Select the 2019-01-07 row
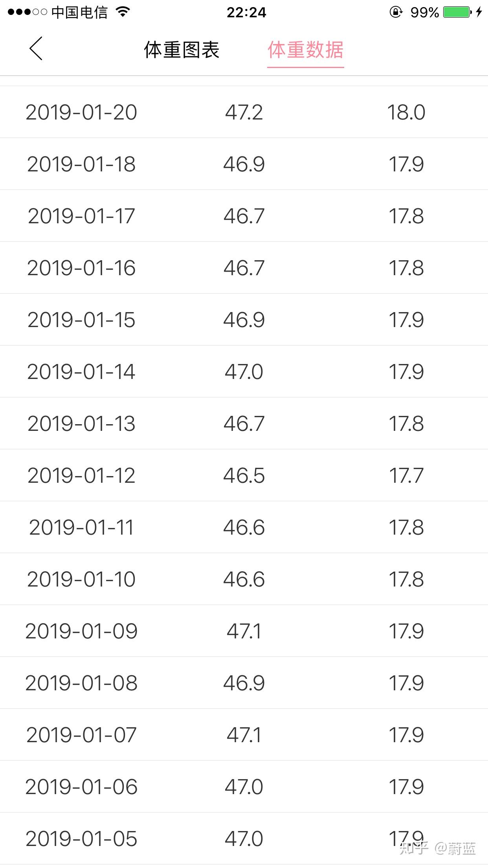This screenshot has width=488, height=868. (x=244, y=735)
